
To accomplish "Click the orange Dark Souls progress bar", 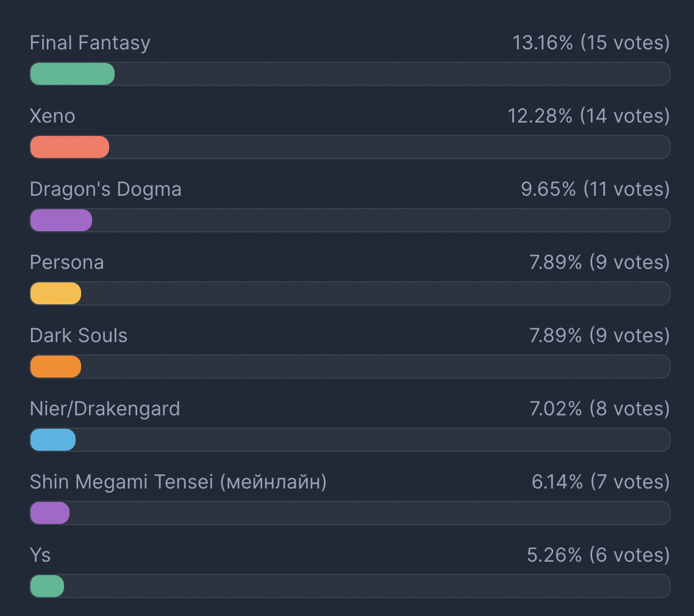I will (55, 367).
